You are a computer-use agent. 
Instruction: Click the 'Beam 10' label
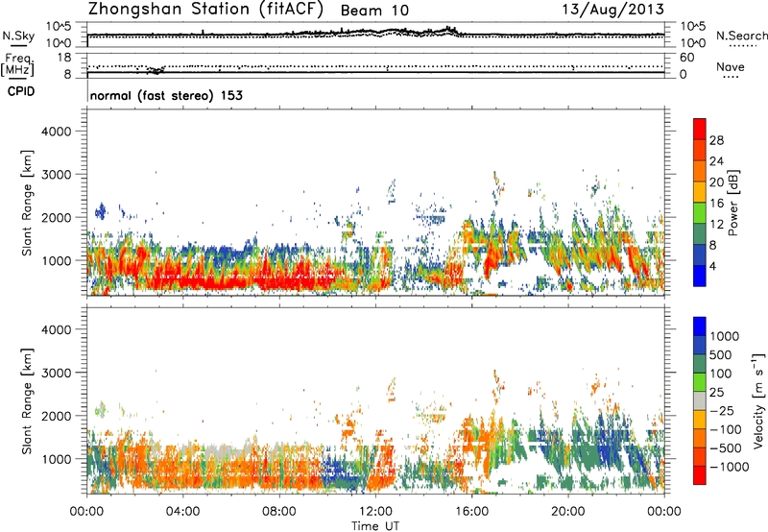(374, 11)
